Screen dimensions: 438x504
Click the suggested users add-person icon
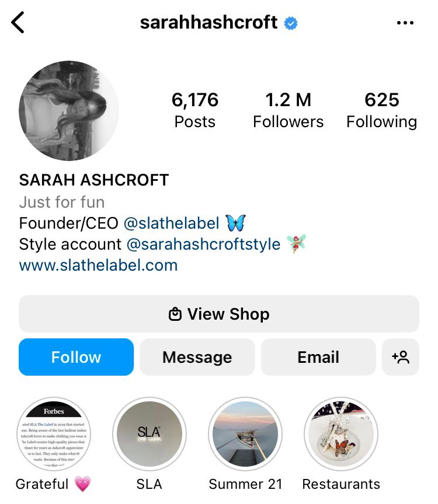click(401, 357)
